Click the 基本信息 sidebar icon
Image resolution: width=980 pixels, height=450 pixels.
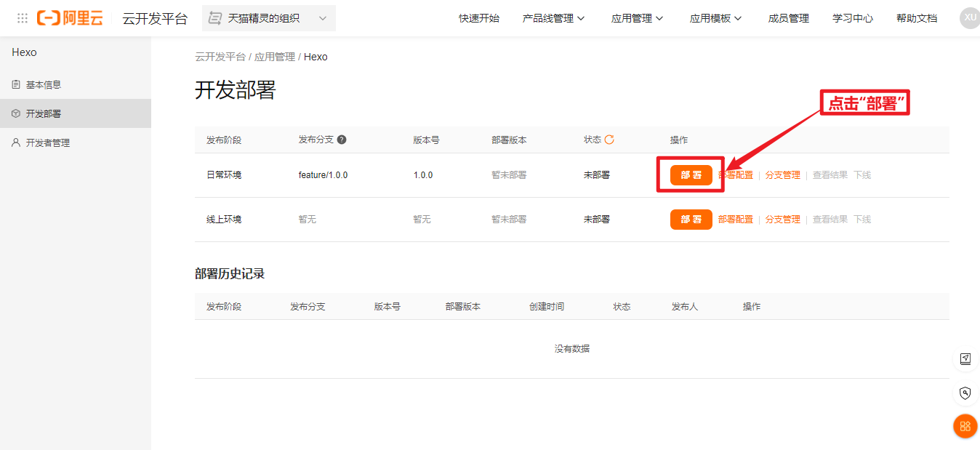[16, 84]
